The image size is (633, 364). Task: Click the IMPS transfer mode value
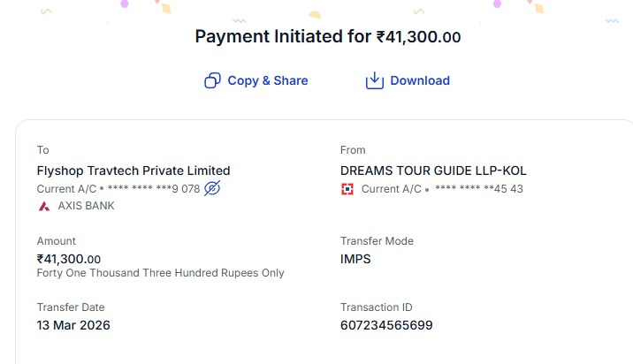(355, 259)
